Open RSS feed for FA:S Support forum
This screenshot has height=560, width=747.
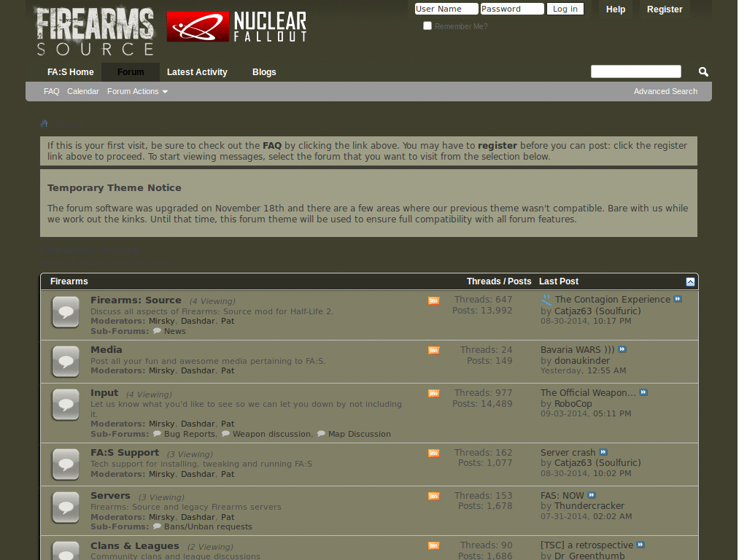pos(433,454)
